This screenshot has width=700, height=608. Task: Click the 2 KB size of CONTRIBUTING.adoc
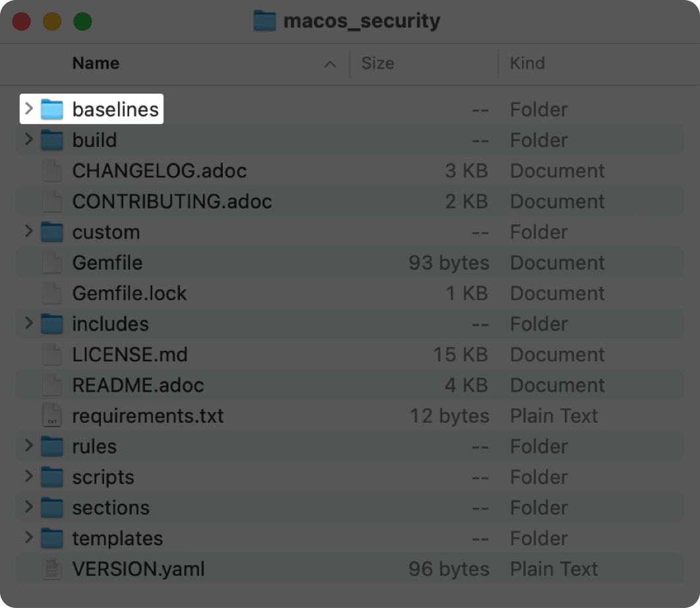pos(467,201)
